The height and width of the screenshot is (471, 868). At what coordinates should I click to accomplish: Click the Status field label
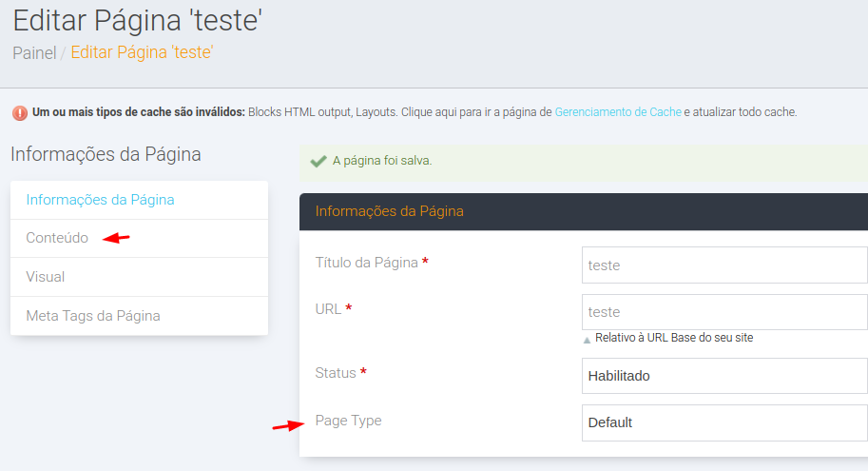click(x=336, y=373)
